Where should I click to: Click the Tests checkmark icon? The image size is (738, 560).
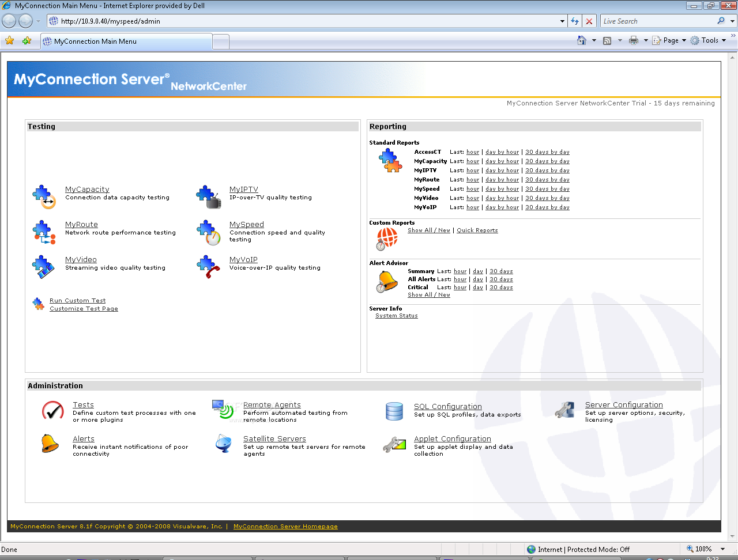53,410
